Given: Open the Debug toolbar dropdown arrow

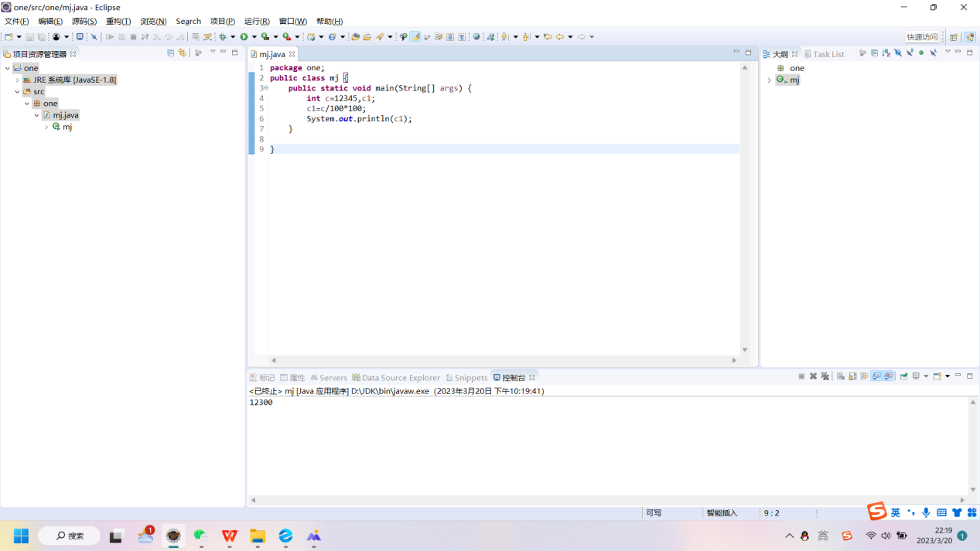Looking at the screenshot, I should click(233, 36).
